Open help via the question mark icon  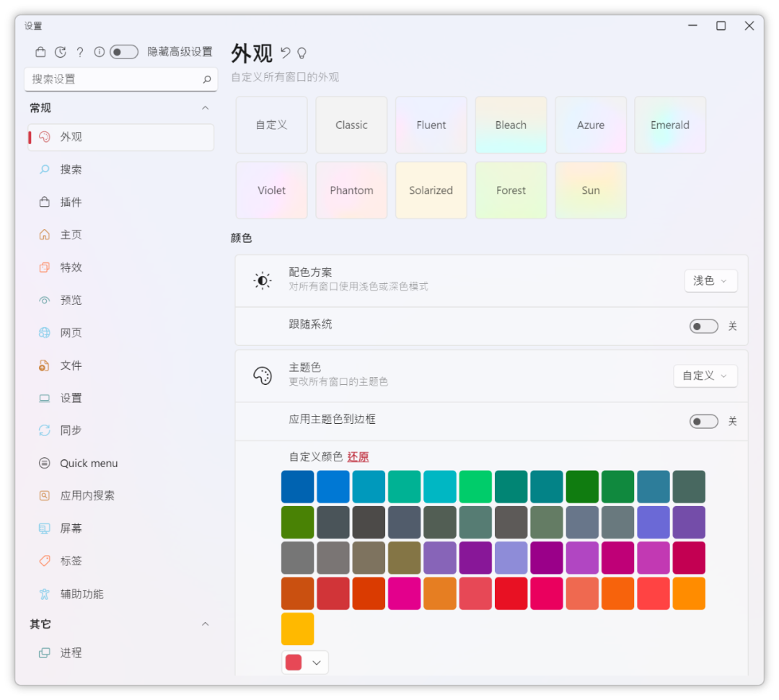[x=80, y=52]
